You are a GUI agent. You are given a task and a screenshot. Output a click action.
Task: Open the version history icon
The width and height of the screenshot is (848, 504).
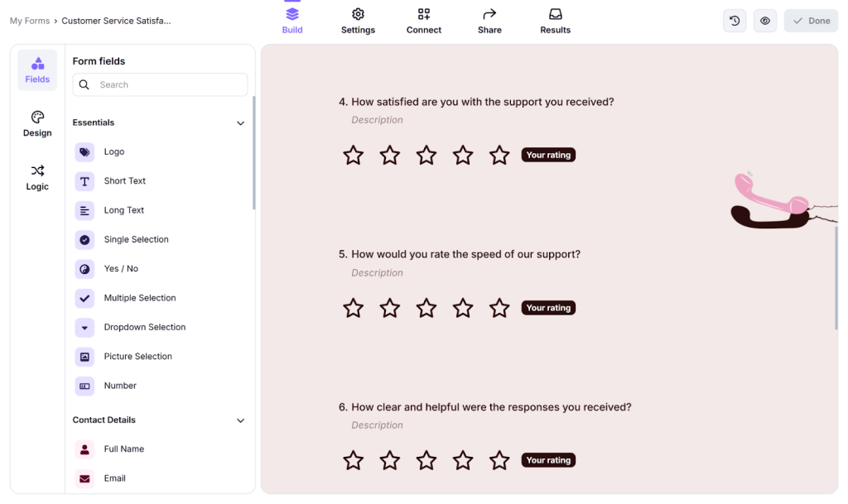click(735, 20)
